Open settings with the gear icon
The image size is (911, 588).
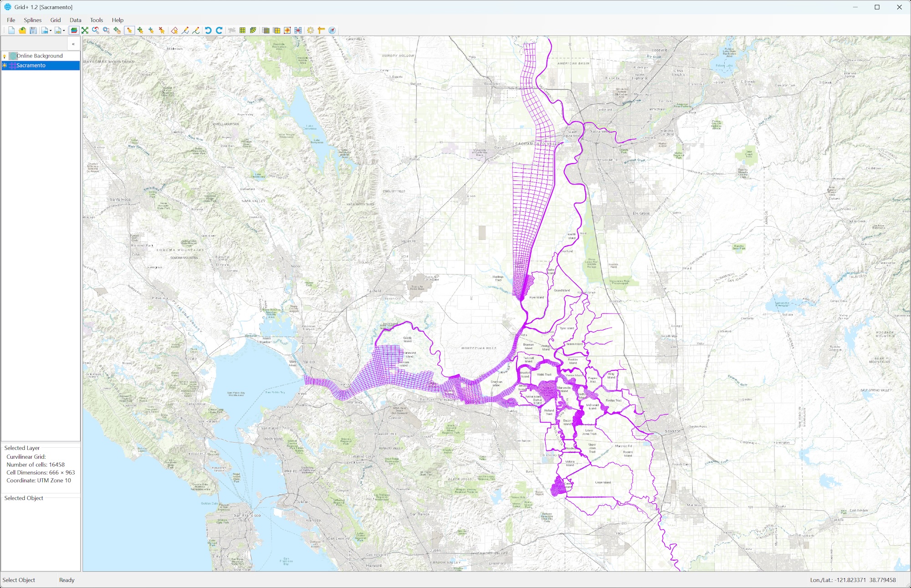point(311,31)
